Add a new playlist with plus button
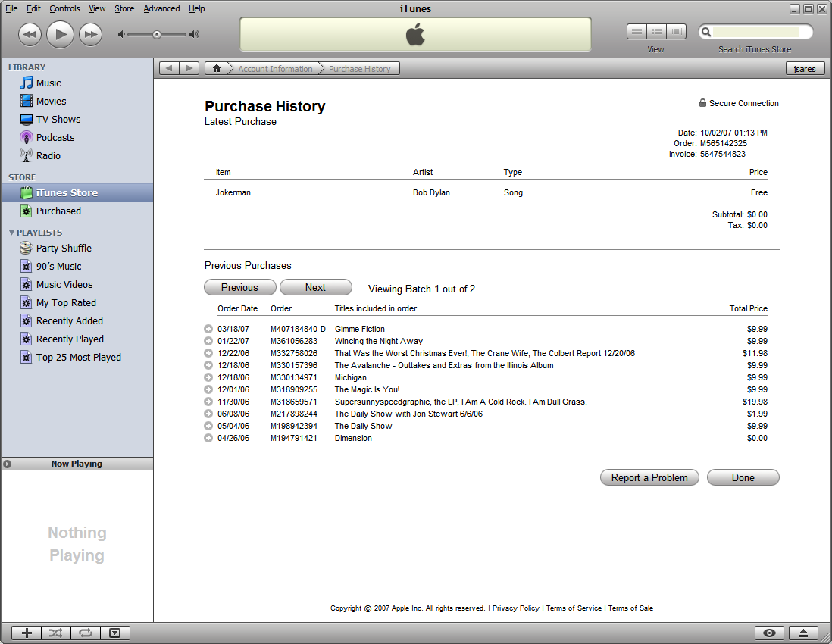 pos(27,633)
